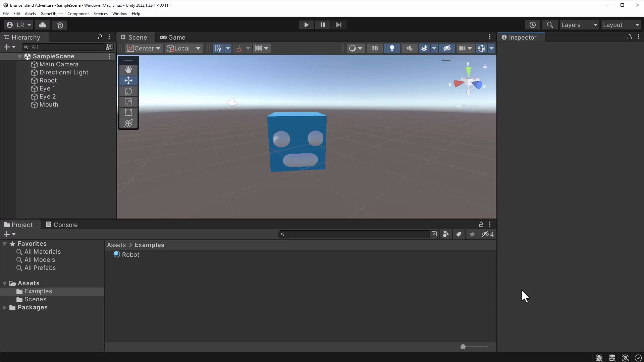Click the Project search field
The width and height of the screenshot is (644, 362).
pyautogui.click(x=354, y=234)
